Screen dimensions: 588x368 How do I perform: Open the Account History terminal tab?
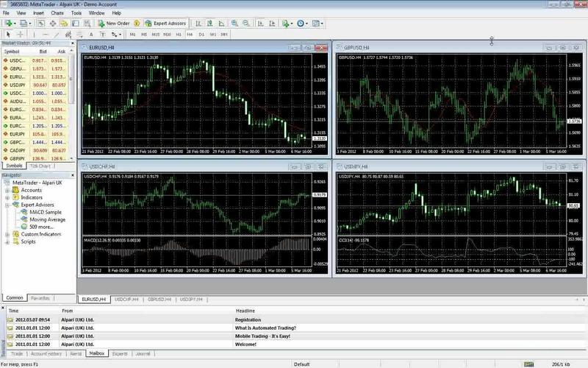pyautogui.click(x=46, y=354)
